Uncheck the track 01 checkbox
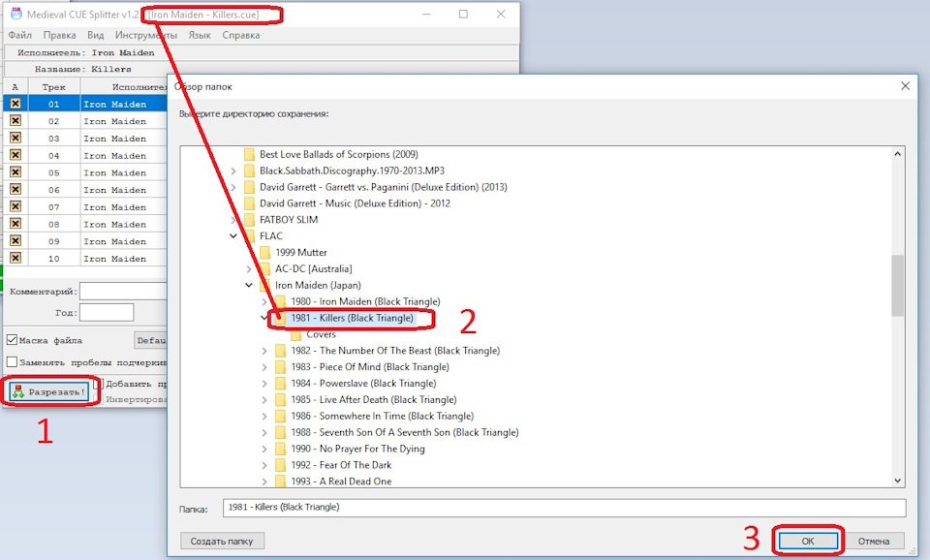This screenshot has width=930, height=560. point(15,104)
